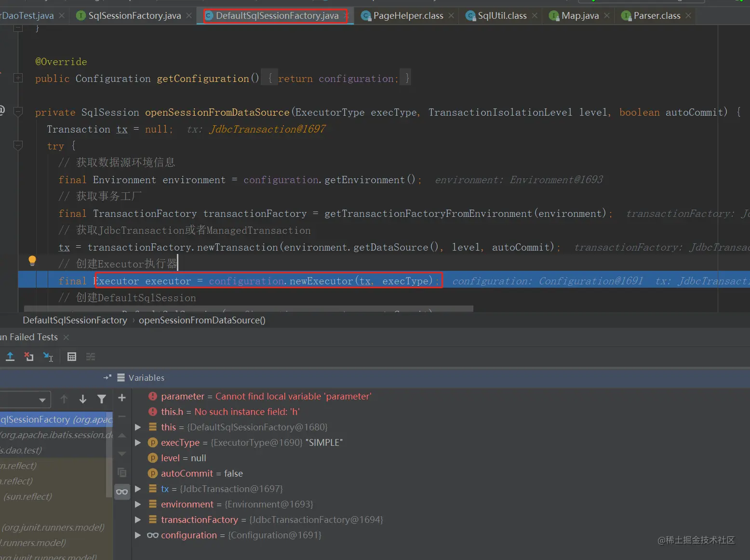Expand the transactionFactory variable node
750x560 pixels.
coord(138,520)
